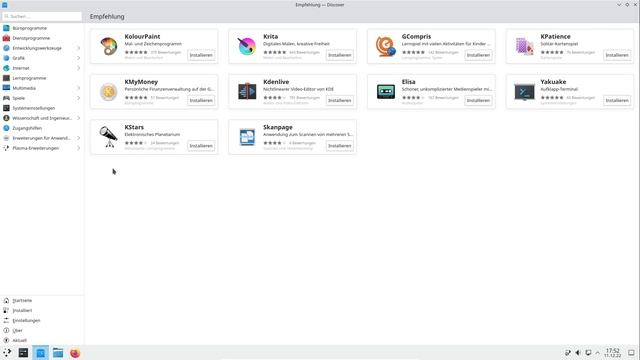The height and width of the screenshot is (360, 640).
Task: Expand Wissenschaft und Ingenieur chevron
Action: [78, 118]
